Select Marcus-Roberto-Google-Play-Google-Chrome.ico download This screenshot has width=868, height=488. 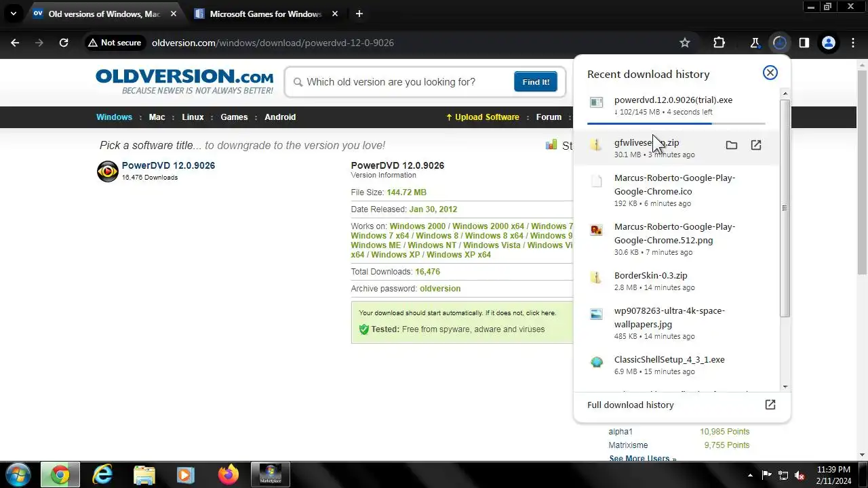click(x=676, y=190)
